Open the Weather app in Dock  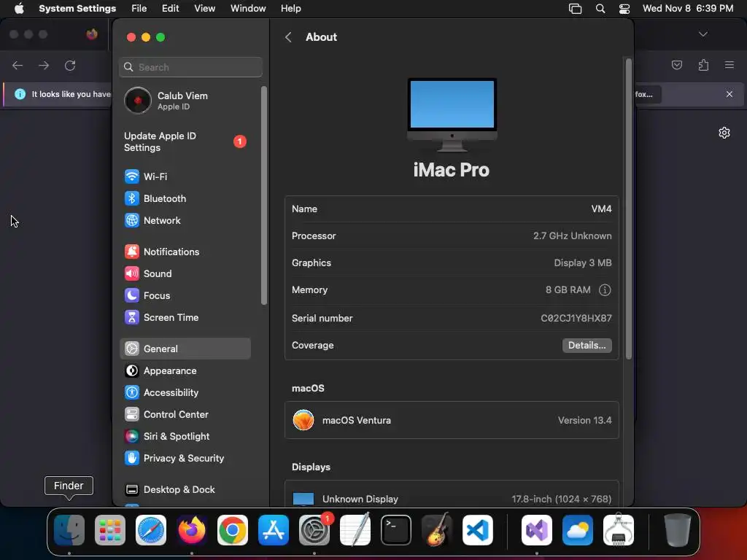coord(578,530)
